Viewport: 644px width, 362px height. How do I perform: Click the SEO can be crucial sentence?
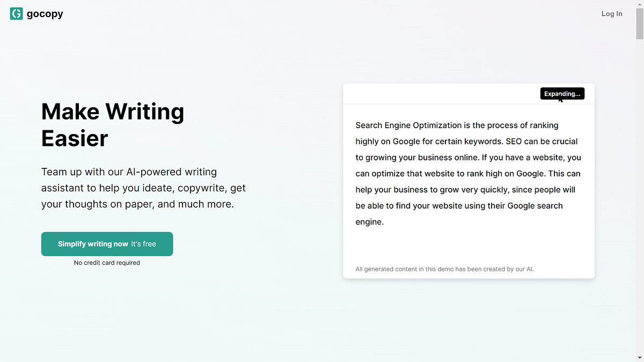(x=541, y=142)
